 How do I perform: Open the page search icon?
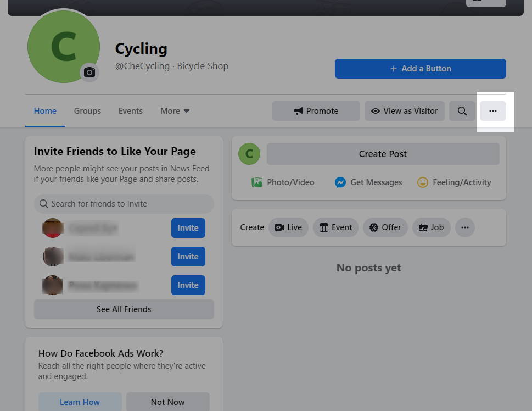point(462,111)
